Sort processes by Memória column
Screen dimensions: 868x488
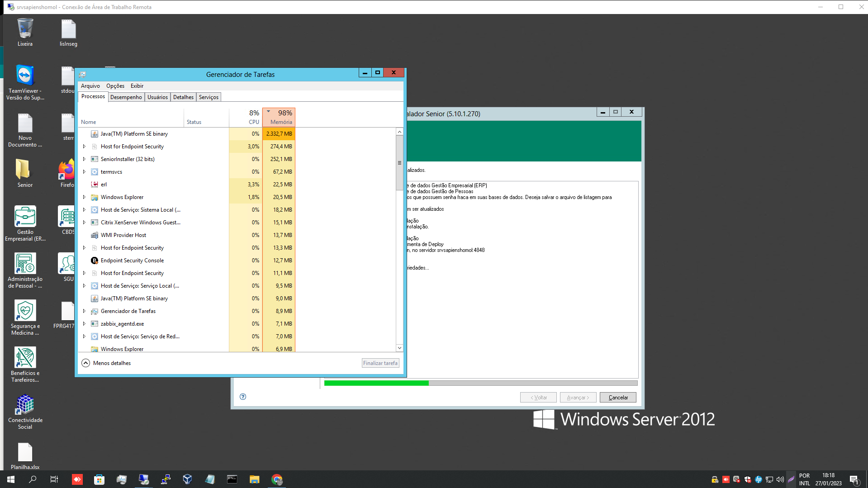[279, 117]
